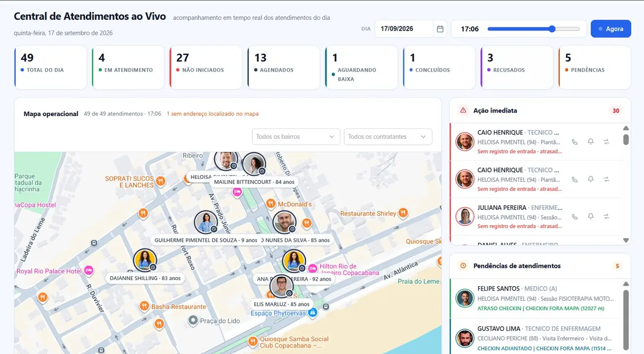Select the Agendados card
This screenshot has height=354, width=644.
[284, 67]
